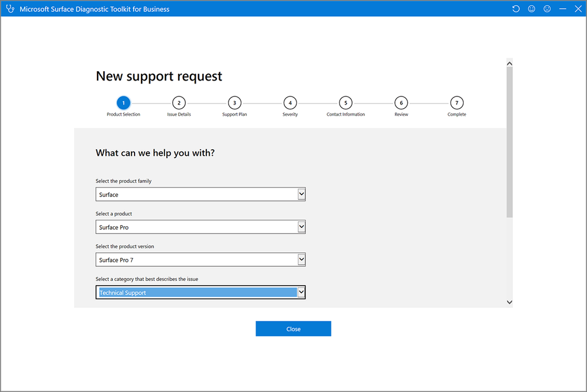Open the product version dropdown showing Surface Pro 7
This screenshot has width=587, height=392.
(x=200, y=259)
